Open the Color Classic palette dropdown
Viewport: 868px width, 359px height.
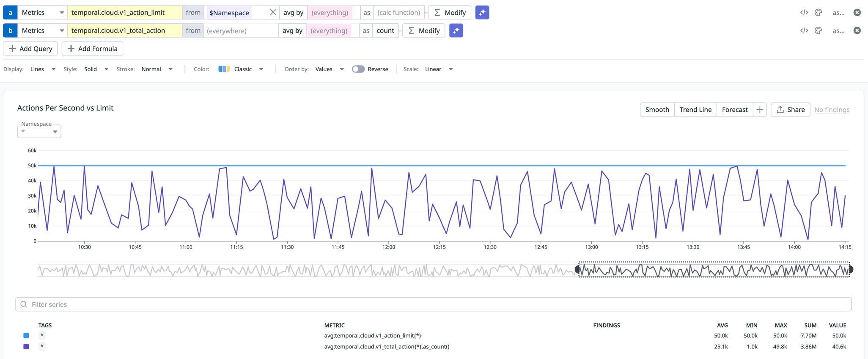click(x=241, y=69)
